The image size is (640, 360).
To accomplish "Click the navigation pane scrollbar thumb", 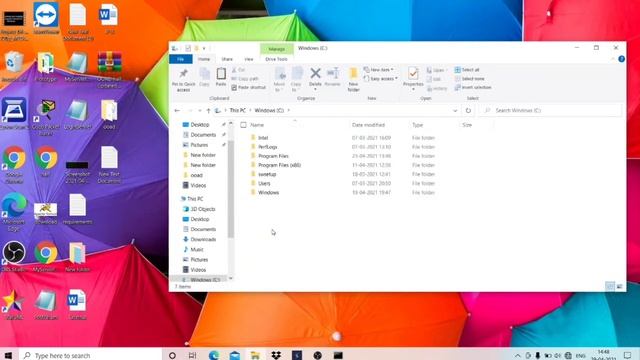I will pyautogui.click(x=231, y=189).
